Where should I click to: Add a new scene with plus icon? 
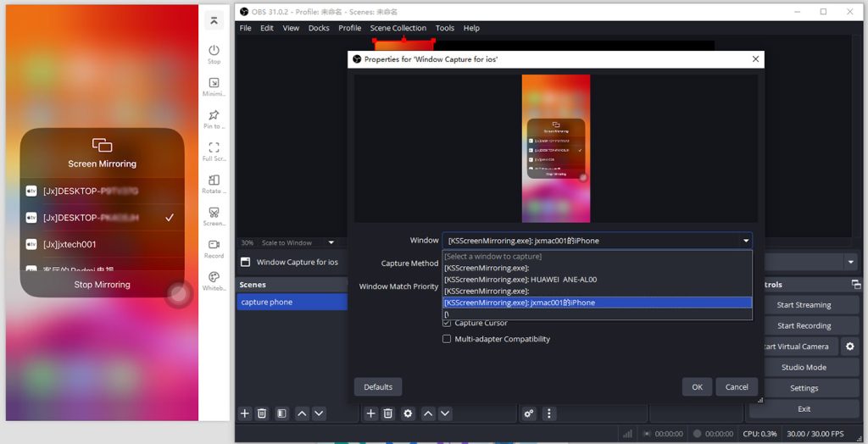245,413
